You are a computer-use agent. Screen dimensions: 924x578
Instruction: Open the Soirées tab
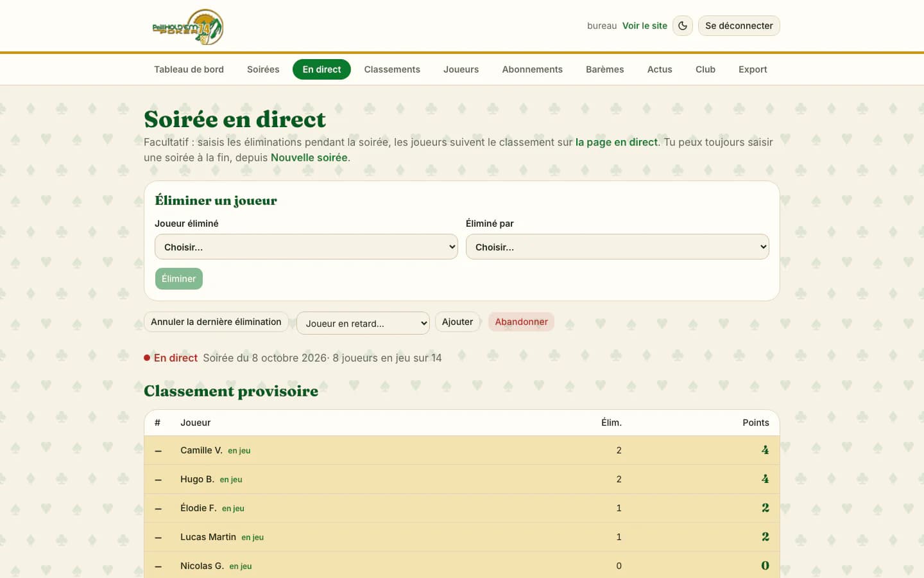pyautogui.click(x=263, y=69)
